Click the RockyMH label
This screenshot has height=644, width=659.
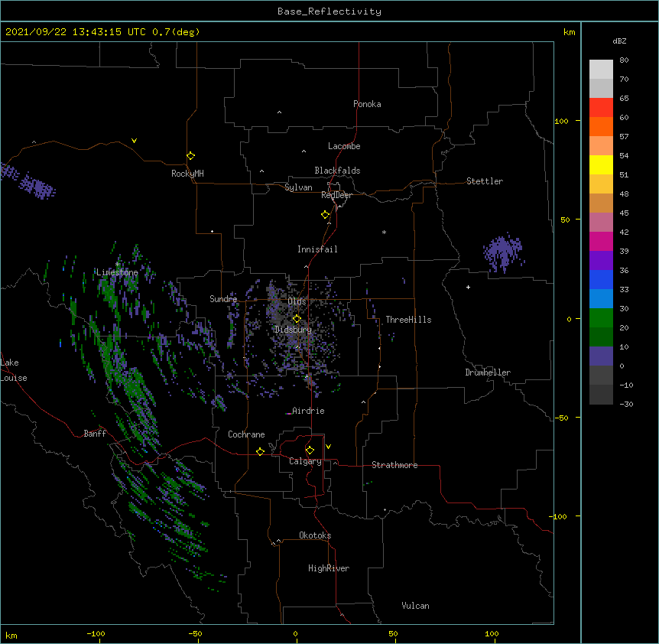pyautogui.click(x=187, y=174)
